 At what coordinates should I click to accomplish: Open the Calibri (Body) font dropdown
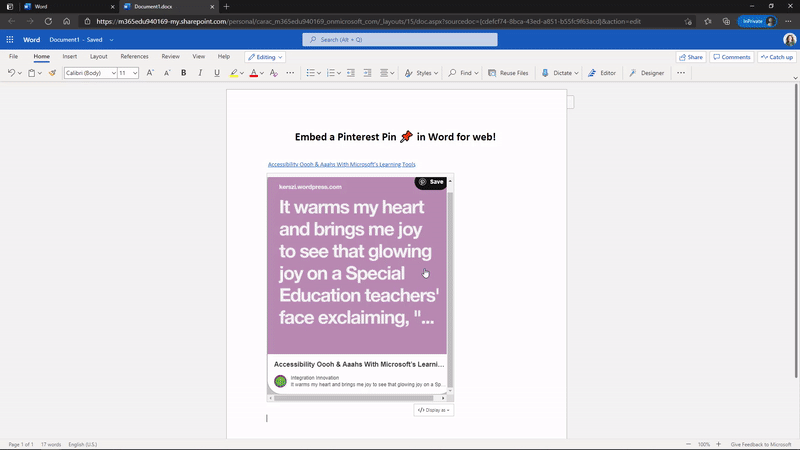click(89, 73)
